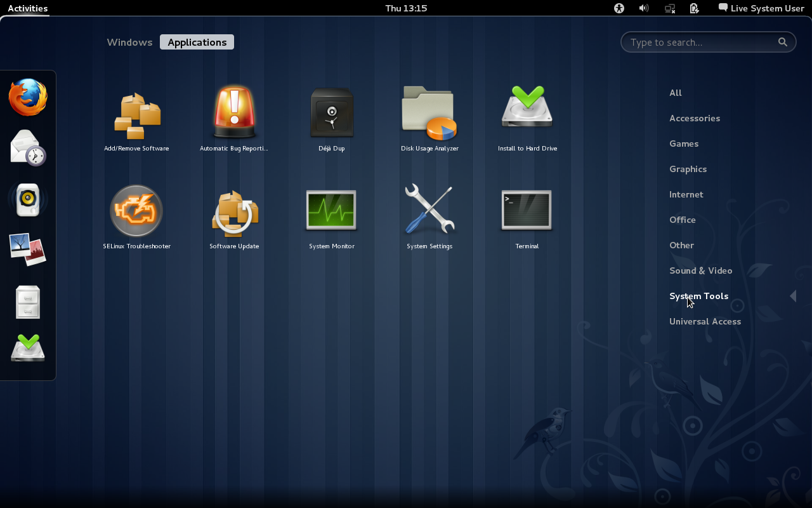Image resolution: width=812 pixels, height=508 pixels.
Task: Launch System Monitor
Action: [331, 210]
